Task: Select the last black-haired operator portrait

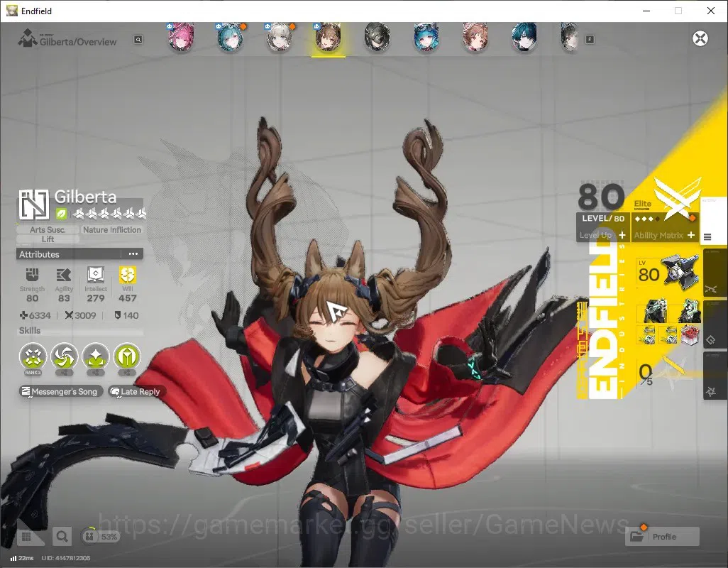Action: click(x=570, y=37)
